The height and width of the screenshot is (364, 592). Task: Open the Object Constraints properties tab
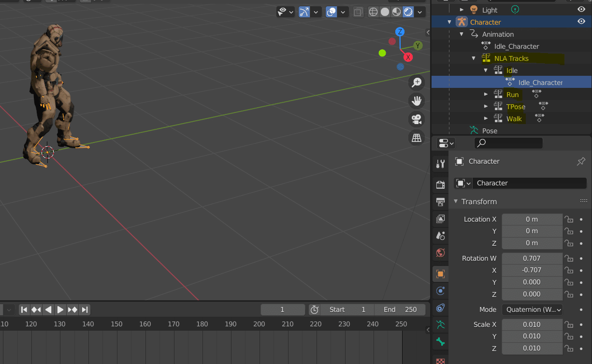click(440, 308)
